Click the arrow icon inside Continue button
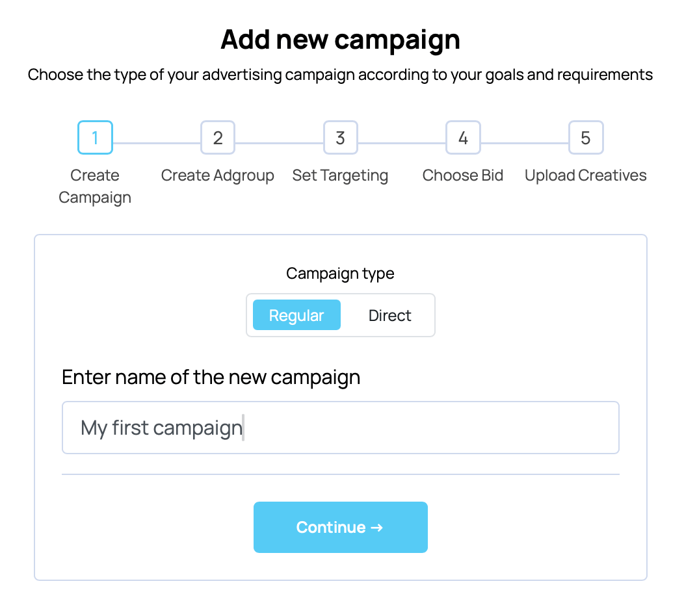This screenshot has height=616, width=684. [x=376, y=527]
